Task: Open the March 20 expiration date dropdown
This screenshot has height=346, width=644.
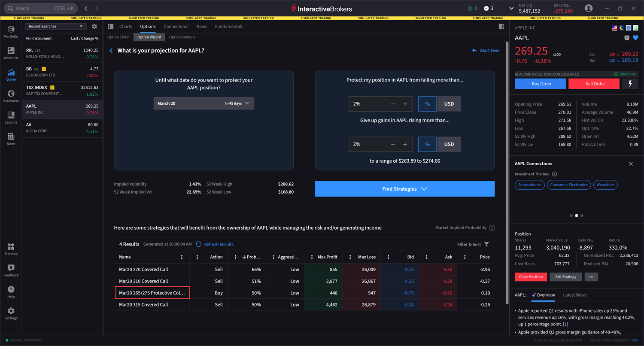Action: coord(204,103)
